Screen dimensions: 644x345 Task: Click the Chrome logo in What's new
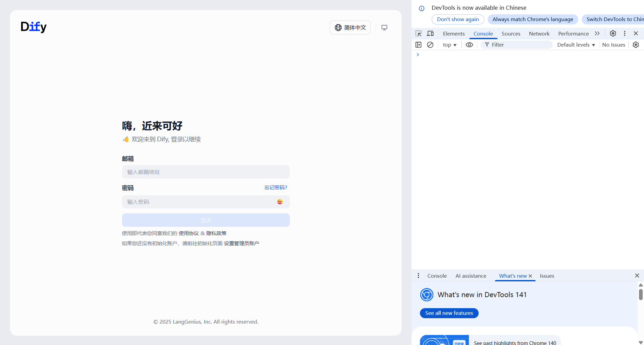click(x=427, y=295)
